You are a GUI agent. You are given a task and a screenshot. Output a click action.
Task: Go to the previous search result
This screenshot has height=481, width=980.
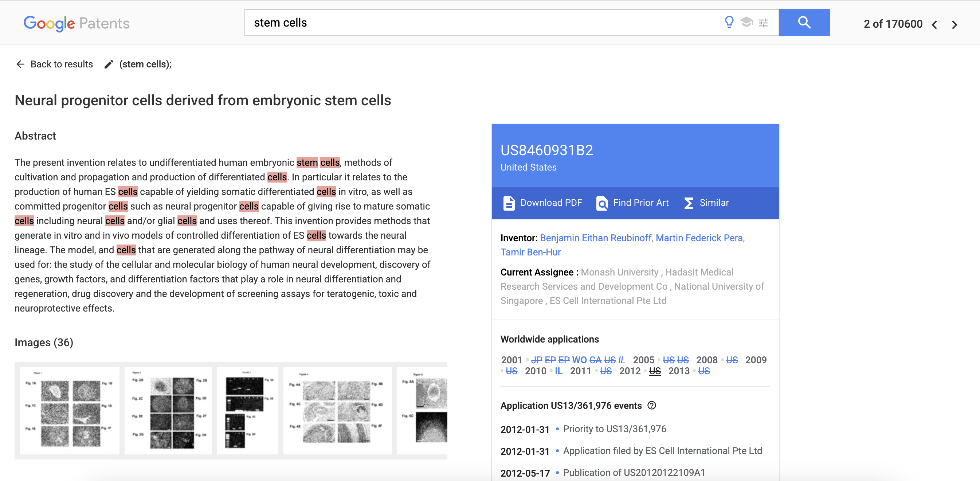(935, 24)
